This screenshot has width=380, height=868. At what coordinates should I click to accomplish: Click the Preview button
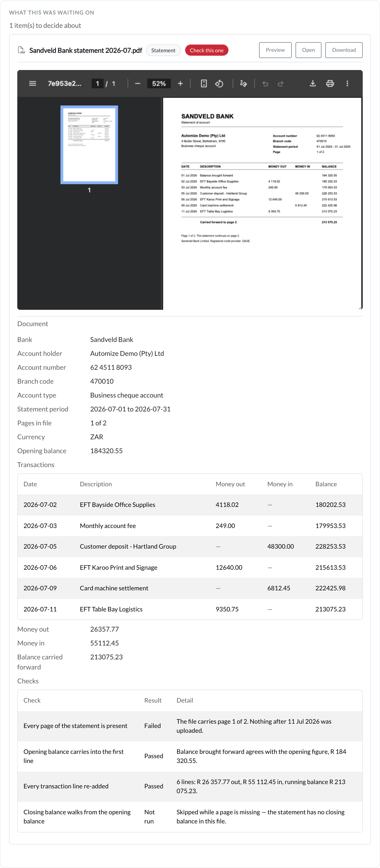tap(275, 50)
